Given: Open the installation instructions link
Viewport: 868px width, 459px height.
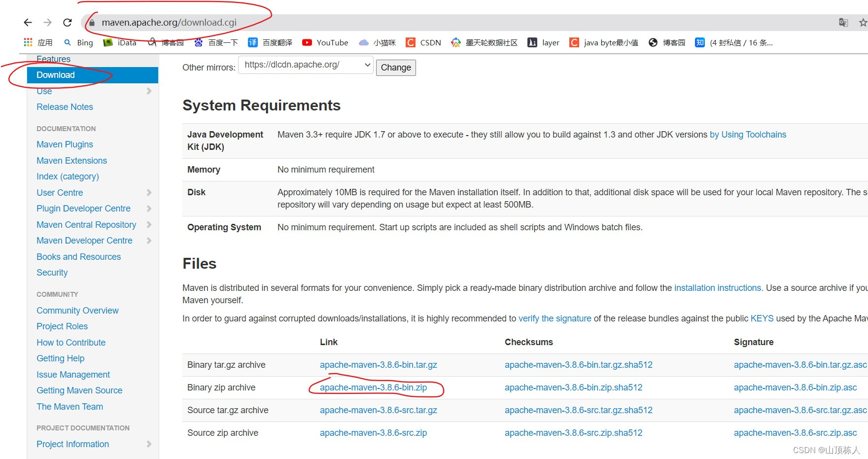Looking at the screenshot, I should click(718, 288).
